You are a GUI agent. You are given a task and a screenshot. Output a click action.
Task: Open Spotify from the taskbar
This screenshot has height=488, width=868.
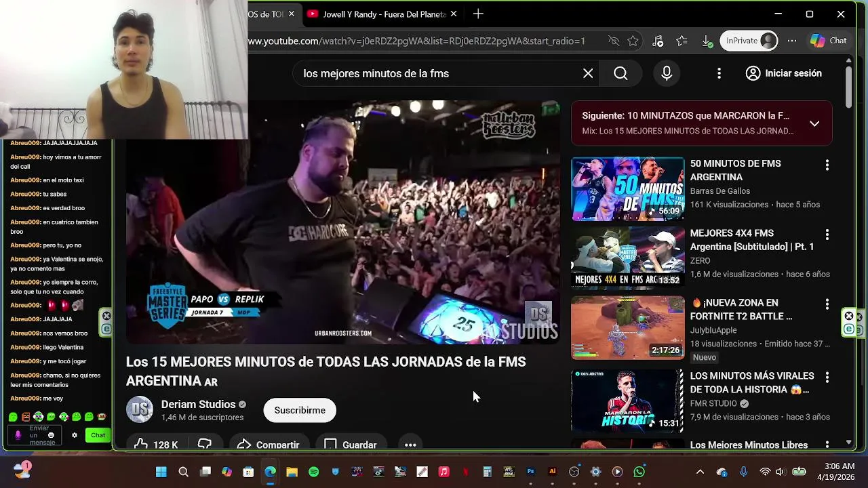[x=313, y=472]
